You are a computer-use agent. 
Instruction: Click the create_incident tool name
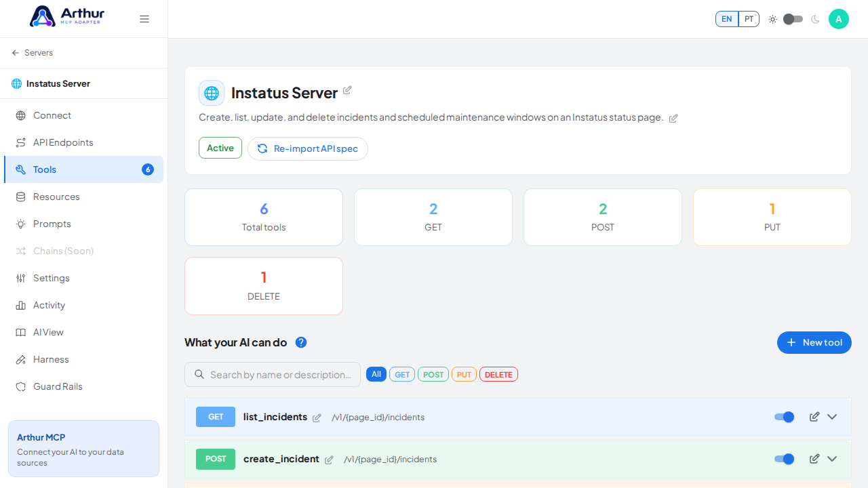pyautogui.click(x=281, y=459)
